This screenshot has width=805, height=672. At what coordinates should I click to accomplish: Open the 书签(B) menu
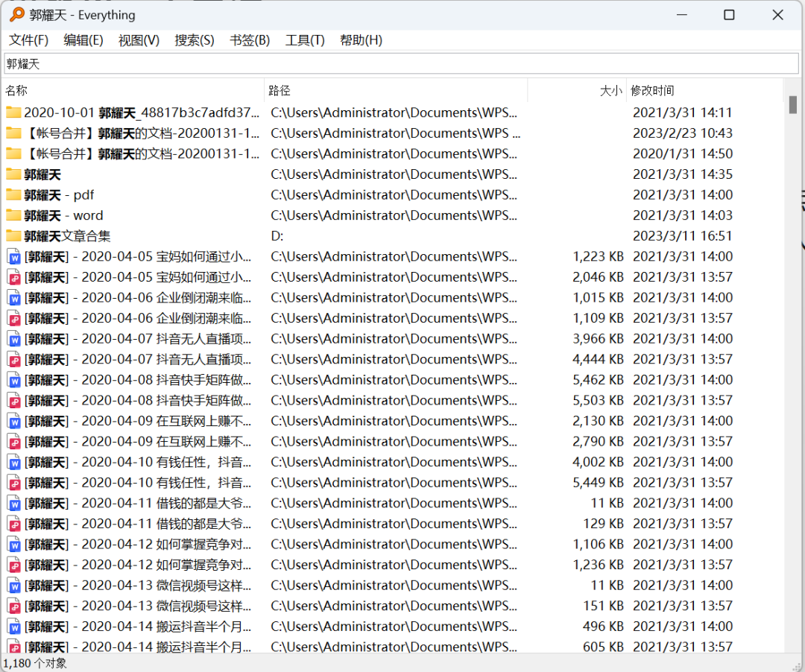click(250, 40)
